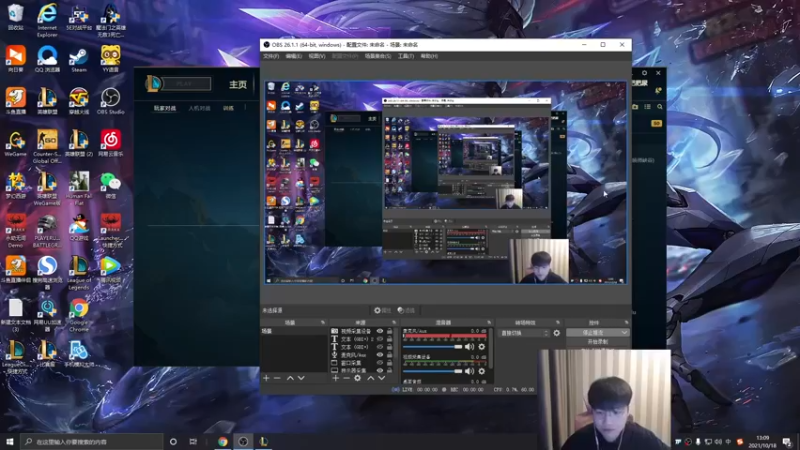Open source properties gear in sources toolbar
The width and height of the screenshot is (800, 450).
[x=358, y=378]
